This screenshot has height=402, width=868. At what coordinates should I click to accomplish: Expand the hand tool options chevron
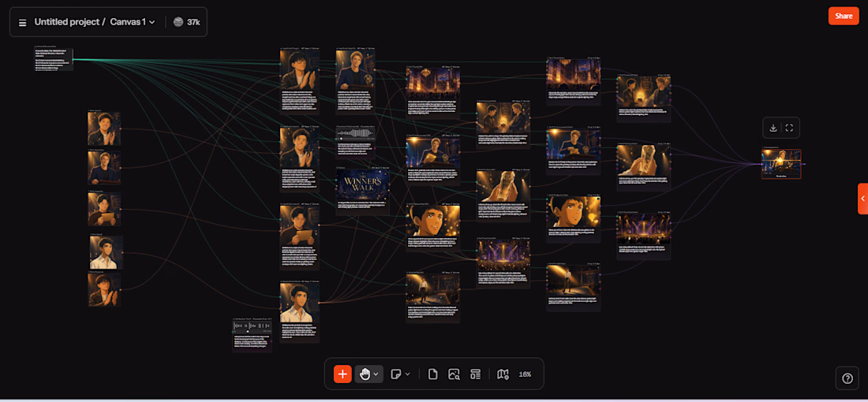(376, 374)
